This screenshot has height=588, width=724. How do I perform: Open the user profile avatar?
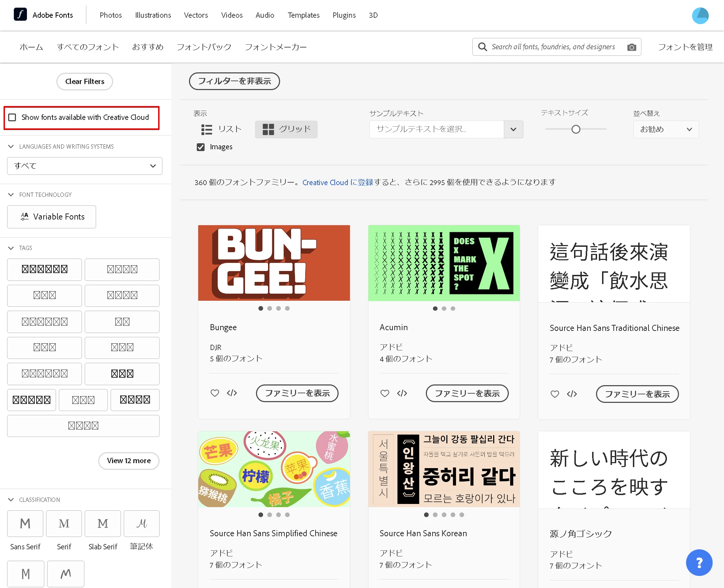700,16
